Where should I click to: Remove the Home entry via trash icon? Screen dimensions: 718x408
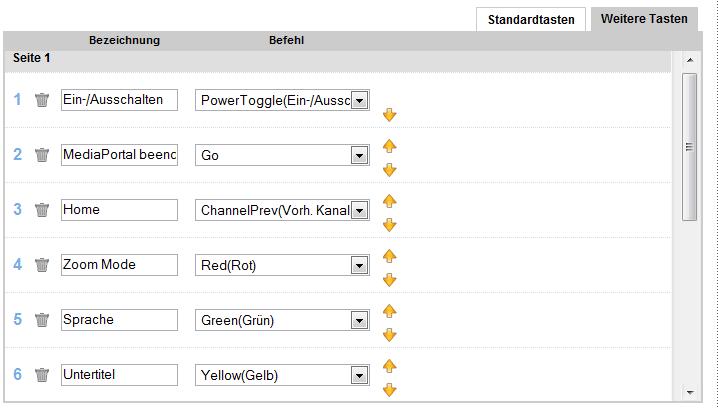tap(42, 210)
